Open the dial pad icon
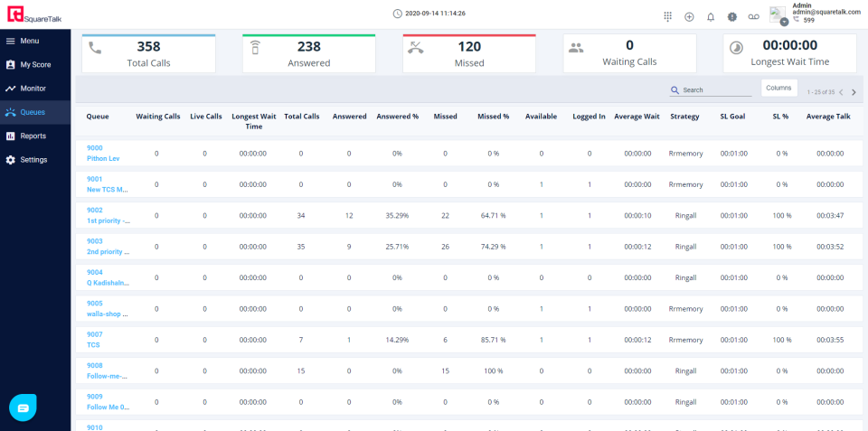The height and width of the screenshot is (431, 868). click(x=667, y=16)
